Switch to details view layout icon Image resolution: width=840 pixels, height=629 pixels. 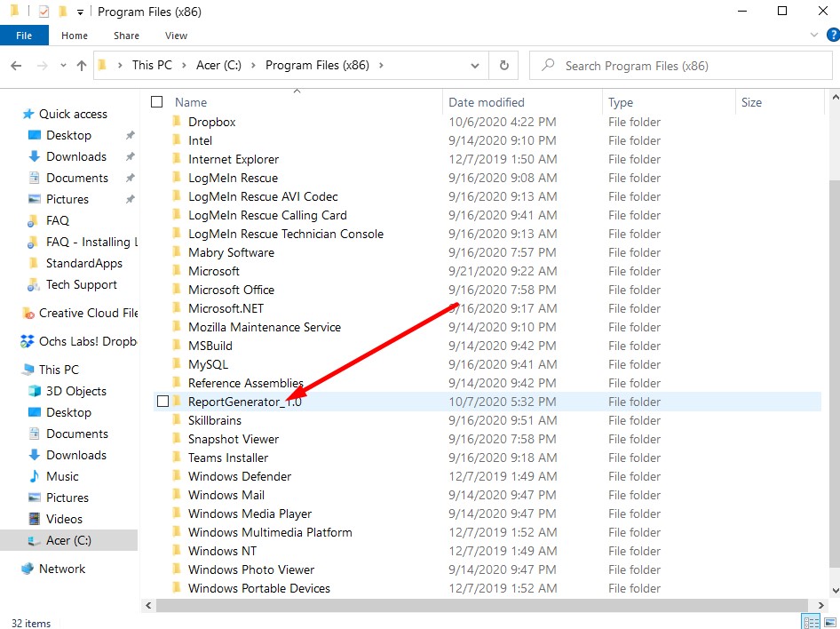point(811,622)
